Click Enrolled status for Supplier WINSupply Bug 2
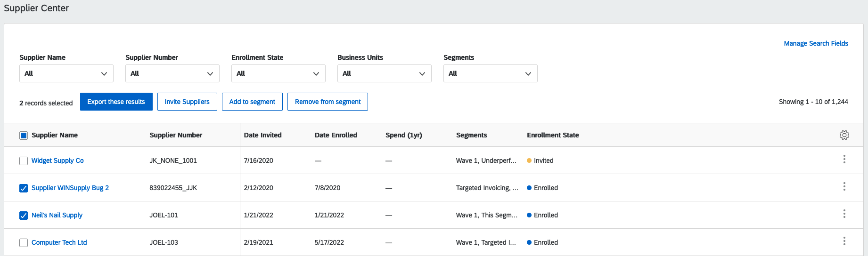Viewport: 868px width, 256px height. pyautogui.click(x=542, y=188)
